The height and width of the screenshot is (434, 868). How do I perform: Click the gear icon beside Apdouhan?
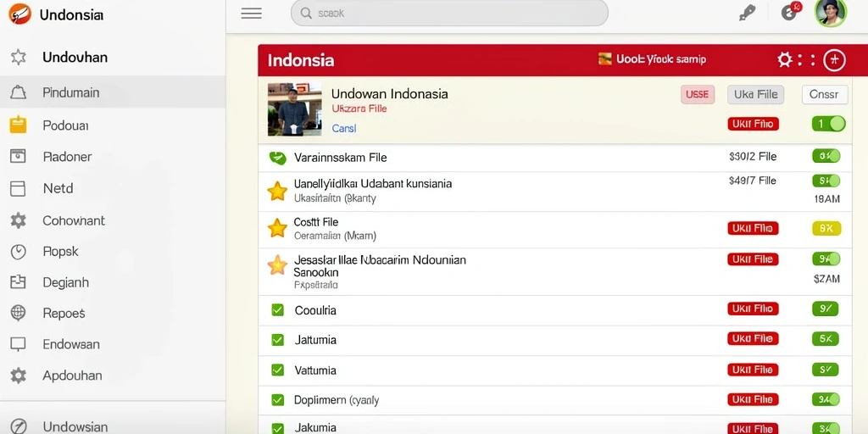(x=19, y=376)
